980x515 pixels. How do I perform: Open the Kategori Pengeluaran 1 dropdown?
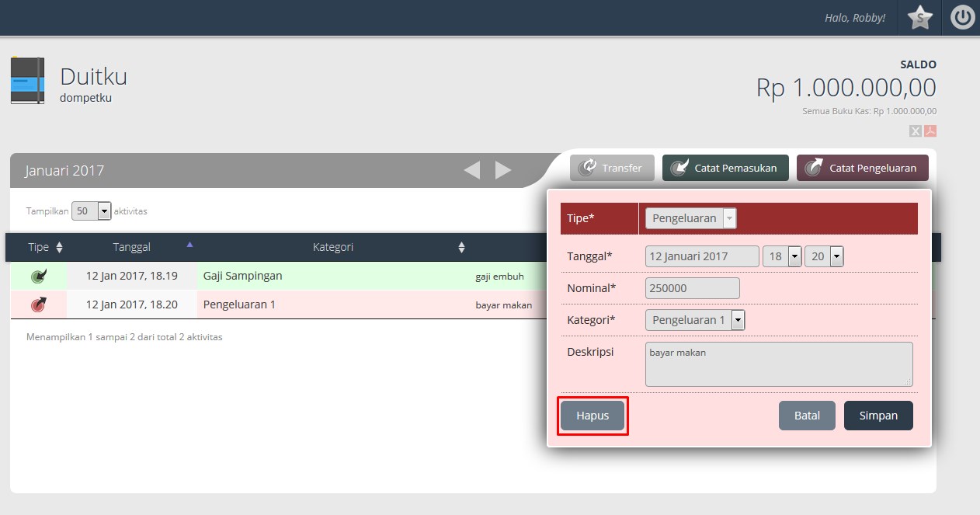(695, 320)
